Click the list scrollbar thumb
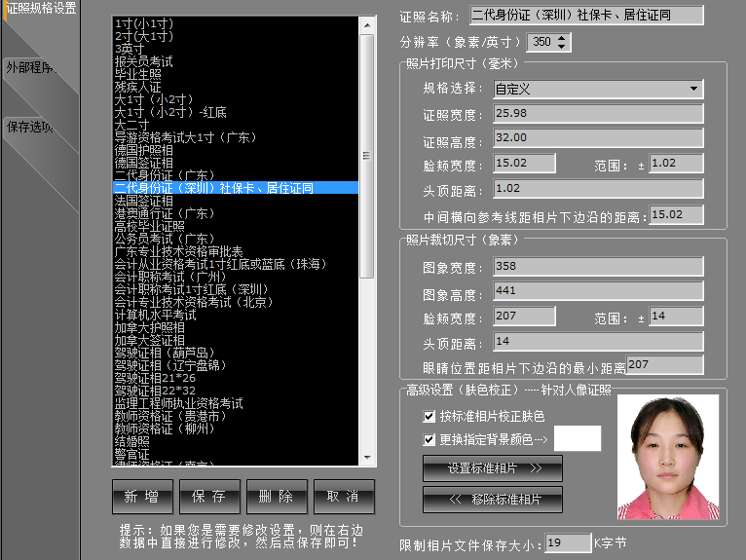 [x=367, y=156]
